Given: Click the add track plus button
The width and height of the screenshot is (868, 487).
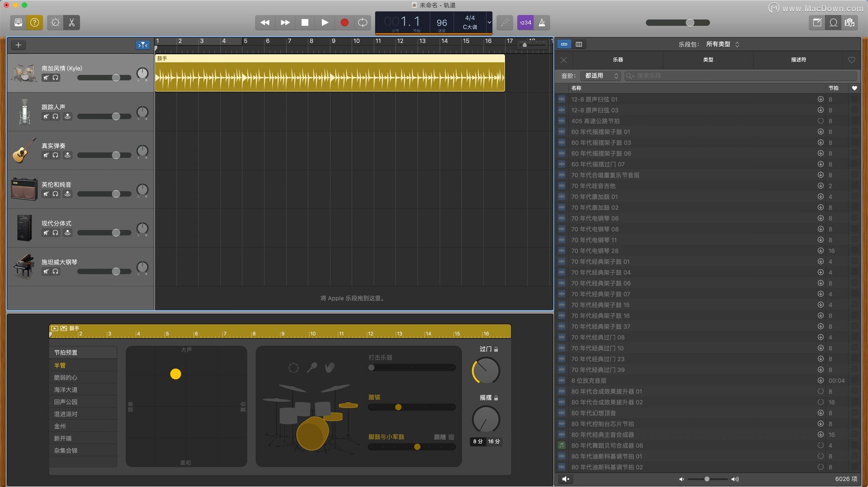Looking at the screenshot, I should click(x=18, y=45).
